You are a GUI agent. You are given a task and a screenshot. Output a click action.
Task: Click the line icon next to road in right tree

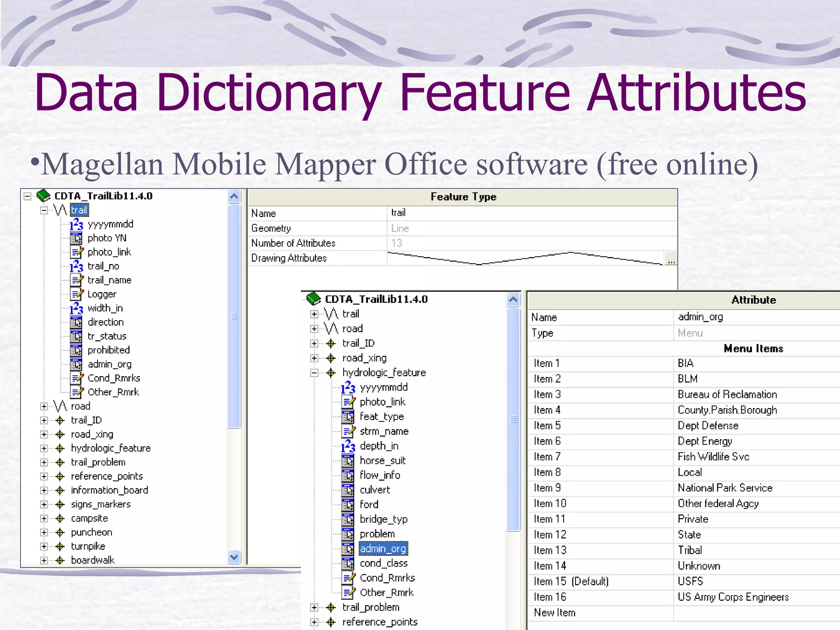tap(331, 329)
